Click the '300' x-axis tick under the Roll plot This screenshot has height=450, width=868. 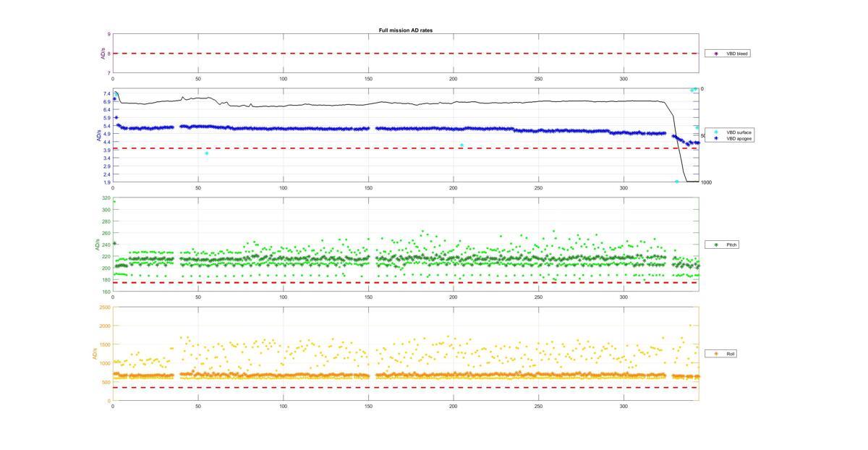click(x=624, y=406)
